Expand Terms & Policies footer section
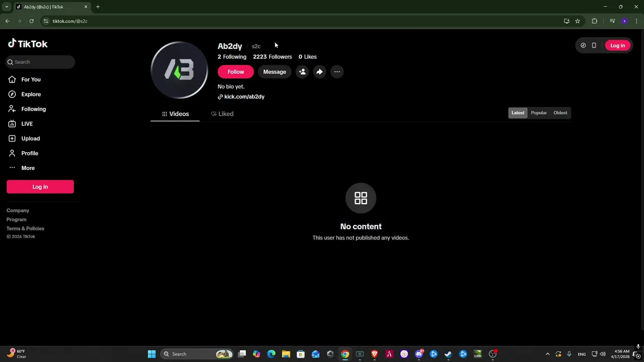Screen dimensions: 644x362 click(25, 229)
